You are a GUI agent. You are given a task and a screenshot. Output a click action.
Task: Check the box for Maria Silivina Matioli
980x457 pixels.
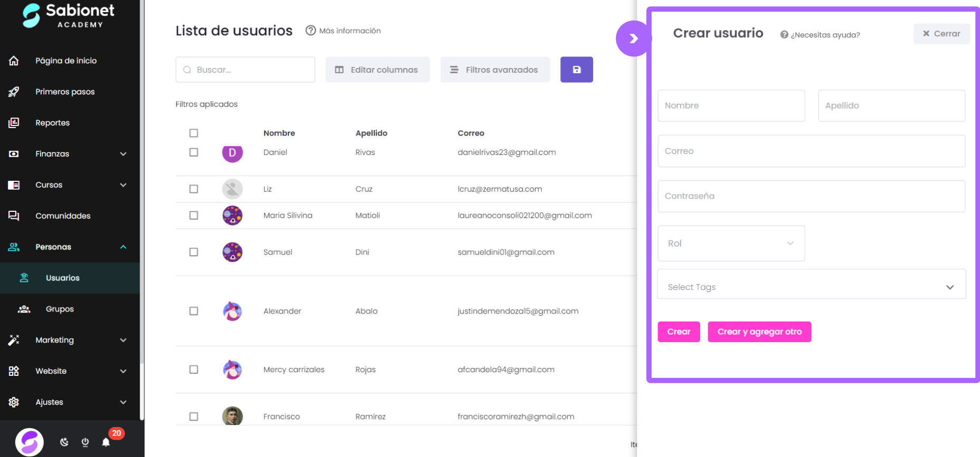coord(193,215)
